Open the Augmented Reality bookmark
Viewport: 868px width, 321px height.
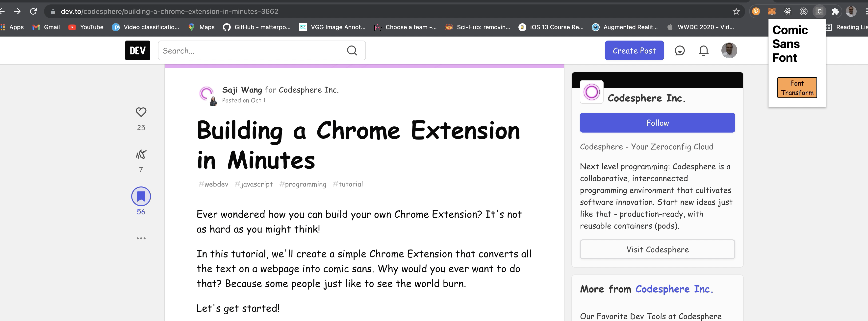pos(625,27)
